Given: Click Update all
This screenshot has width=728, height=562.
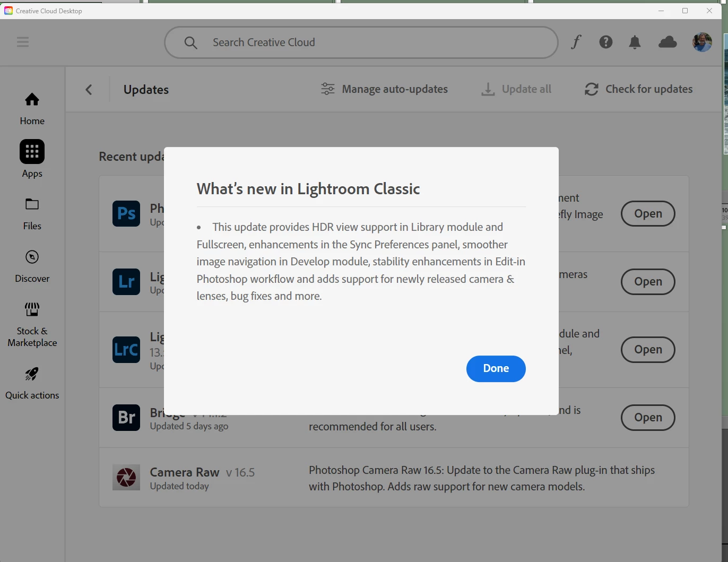Looking at the screenshot, I should click(x=516, y=89).
